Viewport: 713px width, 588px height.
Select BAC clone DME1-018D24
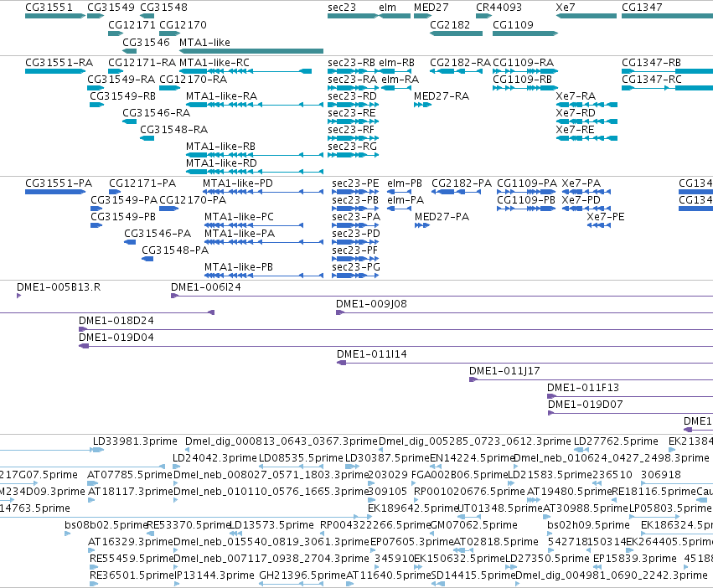coord(395,329)
